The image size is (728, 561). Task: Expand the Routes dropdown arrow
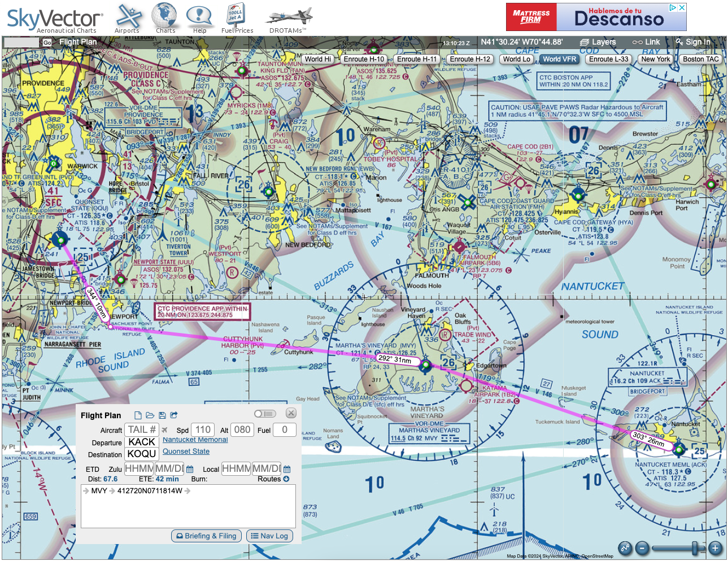coord(286,479)
